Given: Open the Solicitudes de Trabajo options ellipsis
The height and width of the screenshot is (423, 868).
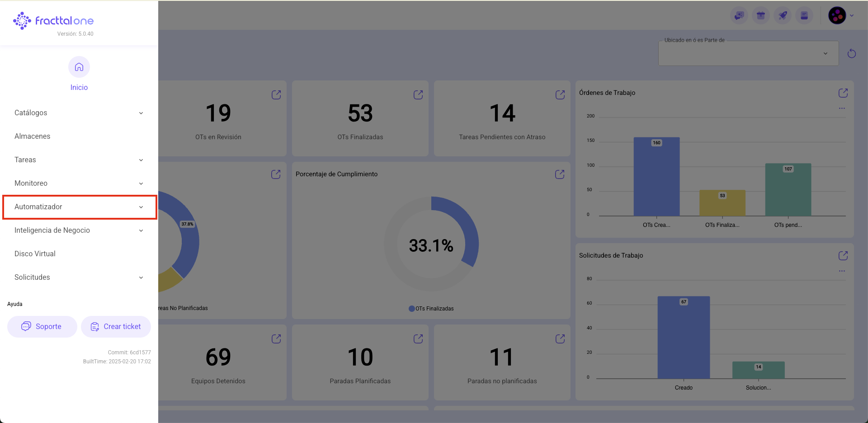Looking at the screenshot, I should point(842,271).
